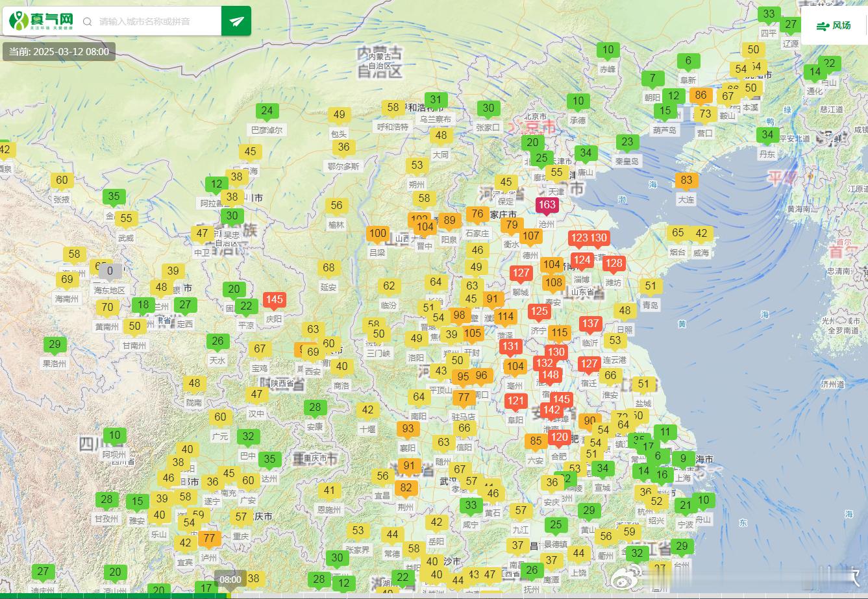Click the 56 marker above 衢州

pyautogui.click(x=606, y=537)
